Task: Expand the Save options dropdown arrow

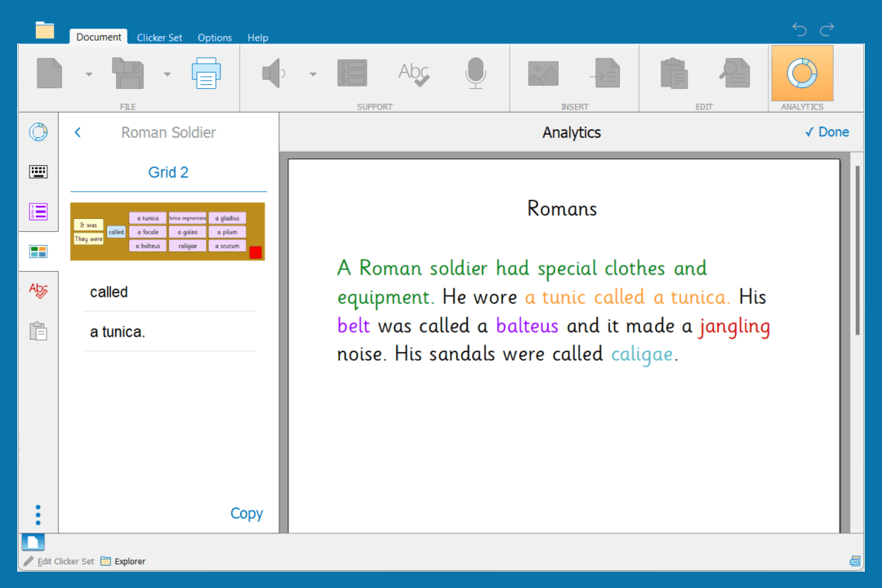Action: (x=167, y=73)
